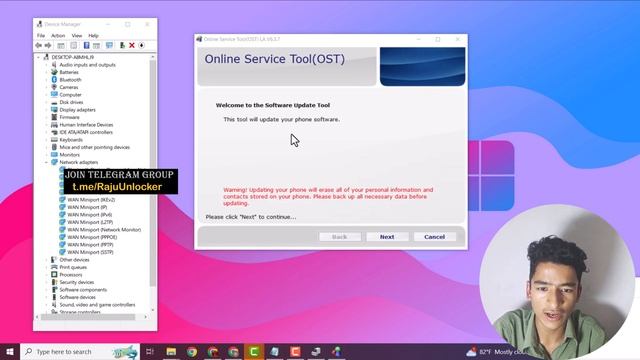Select WAN Miniport (Network Monitor)
Image resolution: width=640 pixels, height=360 pixels.
coord(104,230)
